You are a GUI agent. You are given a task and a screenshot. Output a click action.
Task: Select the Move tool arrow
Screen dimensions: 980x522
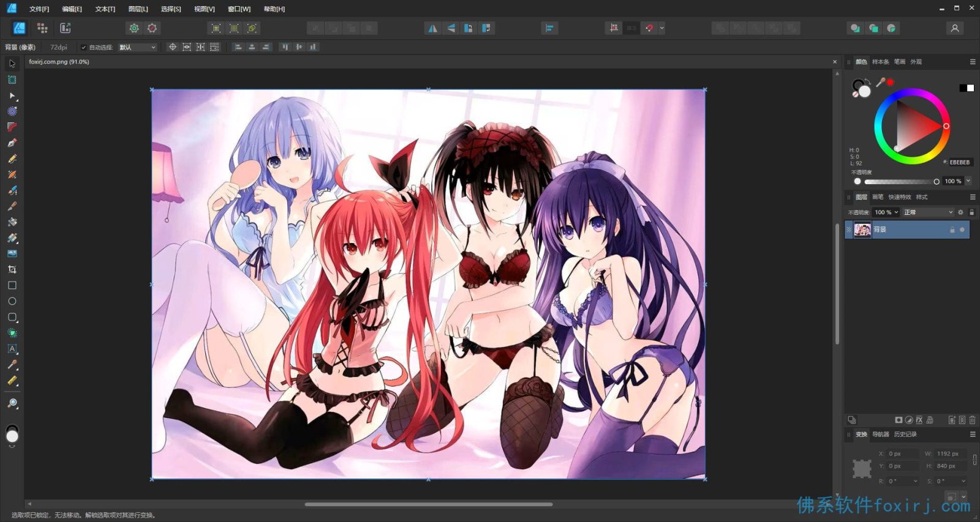point(12,64)
